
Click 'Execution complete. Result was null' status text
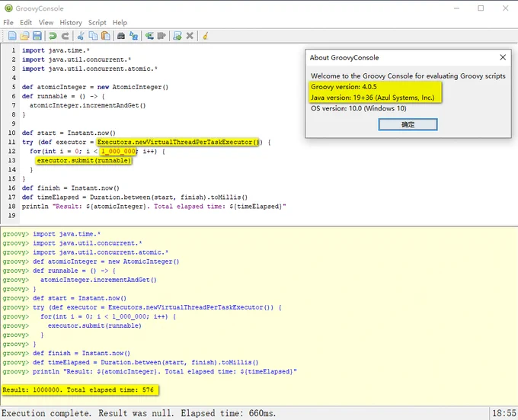coord(88,413)
